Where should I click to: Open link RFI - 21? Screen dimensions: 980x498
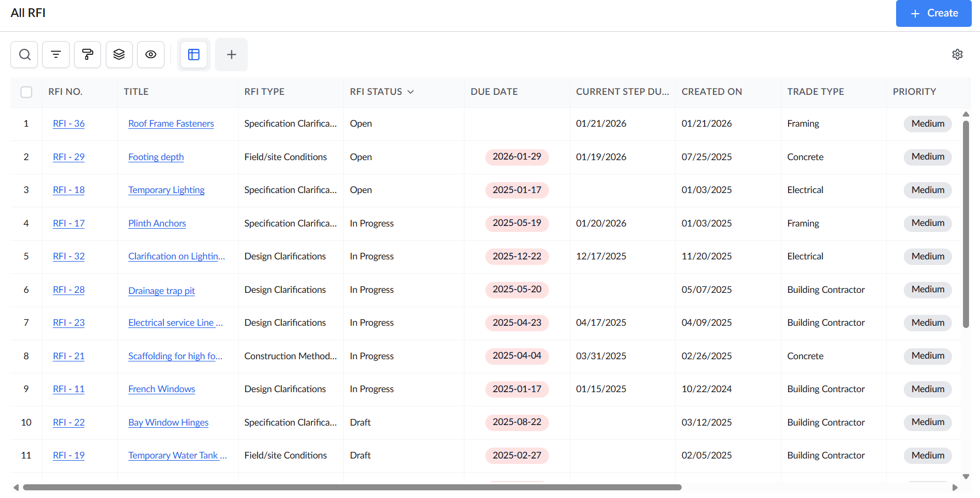click(x=69, y=356)
